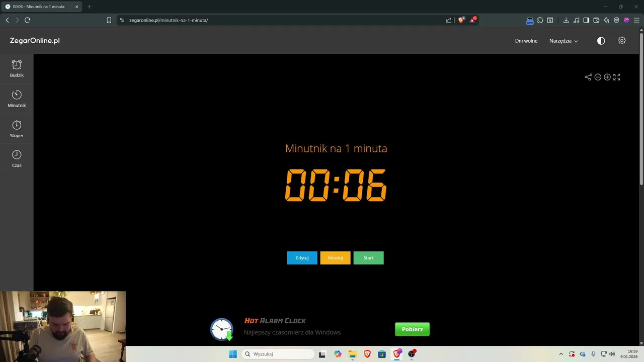Decrease timer size with minus icon
This screenshot has height=362, width=644.
598,77
